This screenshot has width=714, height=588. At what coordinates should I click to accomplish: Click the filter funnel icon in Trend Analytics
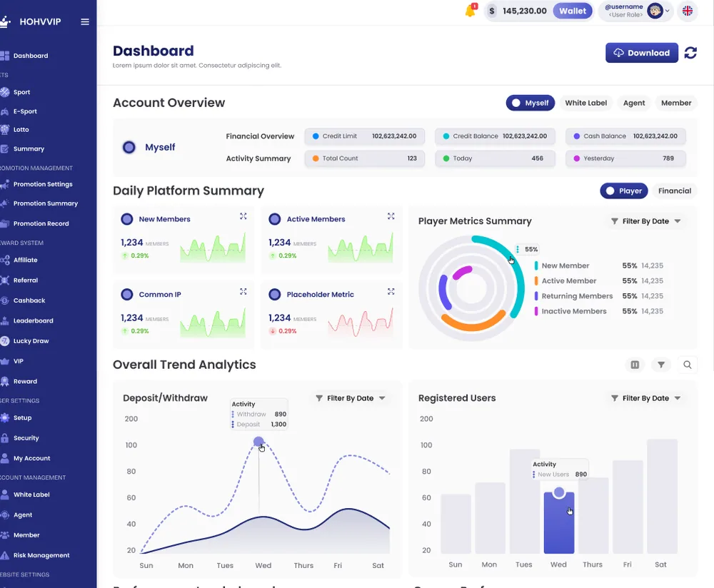(661, 365)
